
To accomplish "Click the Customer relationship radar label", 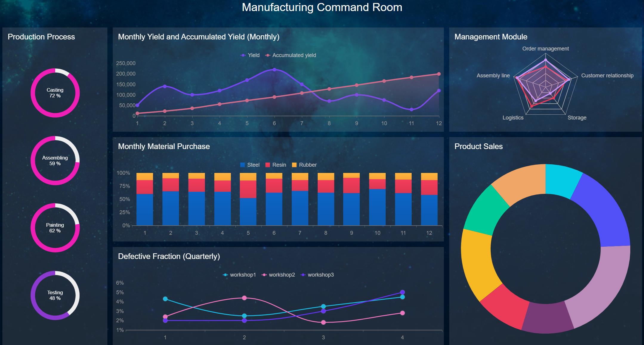I will (607, 76).
